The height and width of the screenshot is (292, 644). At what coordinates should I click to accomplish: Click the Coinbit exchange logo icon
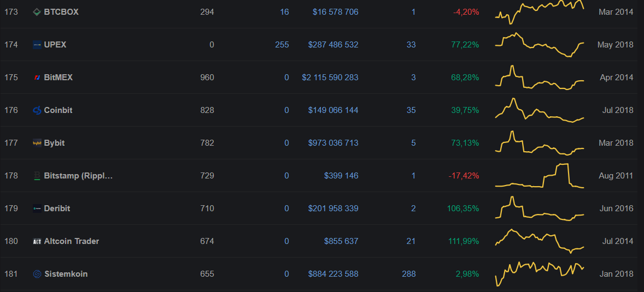[x=37, y=110]
